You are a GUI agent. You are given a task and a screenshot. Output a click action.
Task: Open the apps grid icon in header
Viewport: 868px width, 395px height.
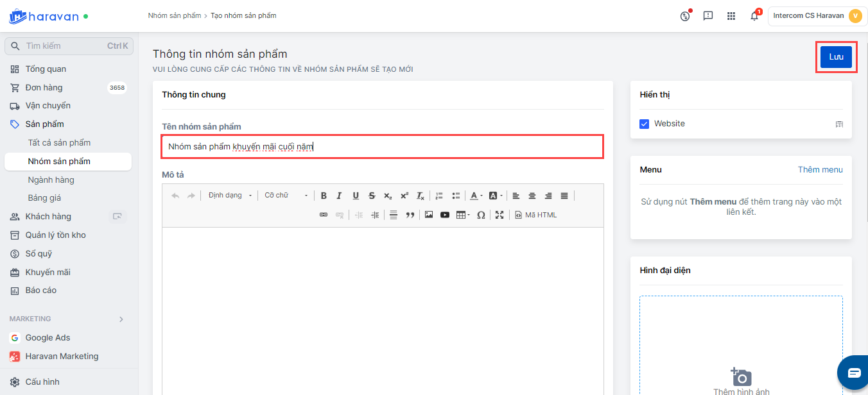(x=731, y=16)
